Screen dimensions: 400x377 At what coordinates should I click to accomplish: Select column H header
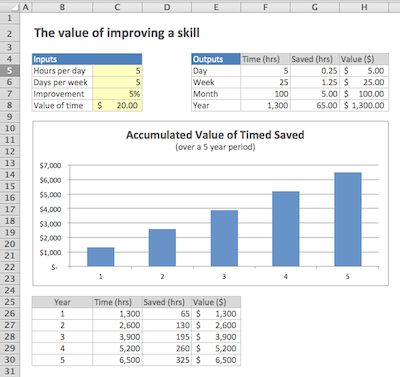(x=364, y=7)
